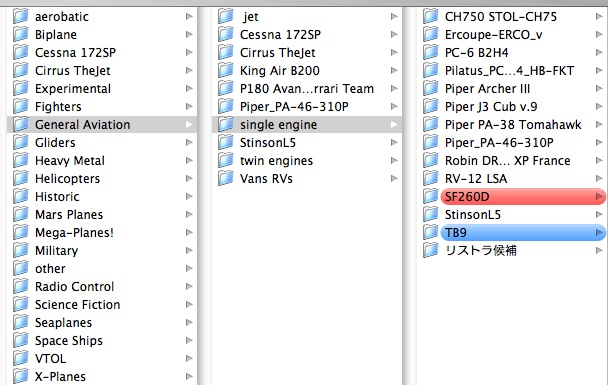The image size is (608, 385).
Task: Click the twin engines folder icon
Action: [x=225, y=160]
